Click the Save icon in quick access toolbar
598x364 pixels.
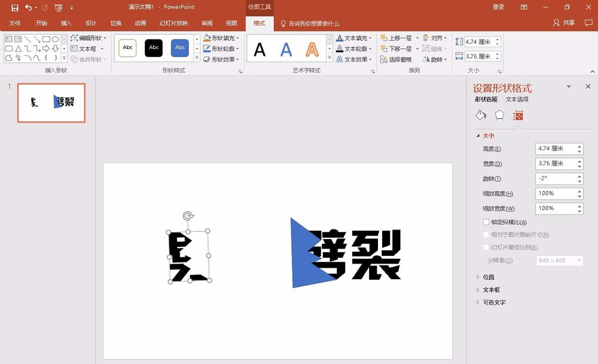[x=14, y=7]
